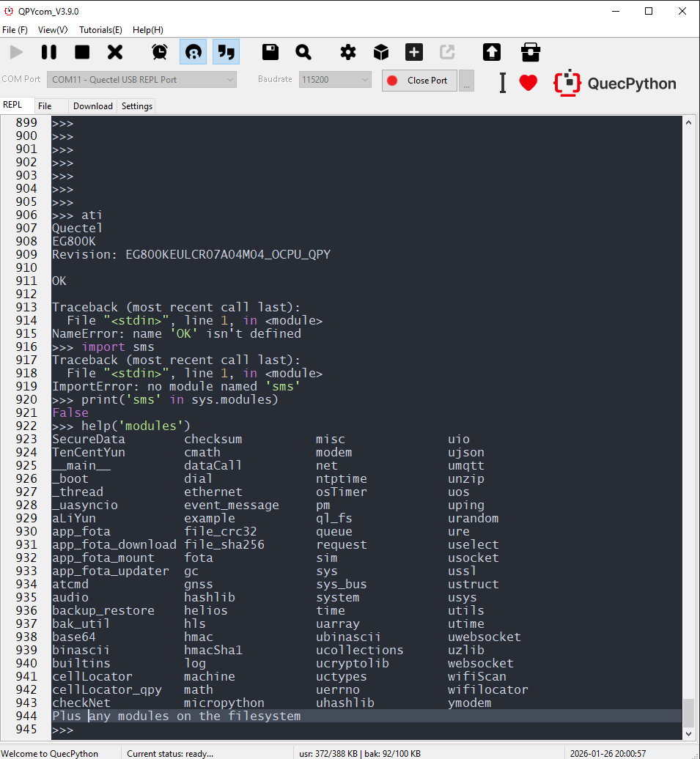Expand the COM Port dropdown
Image resolution: width=700 pixels, height=759 pixels.
point(142,80)
